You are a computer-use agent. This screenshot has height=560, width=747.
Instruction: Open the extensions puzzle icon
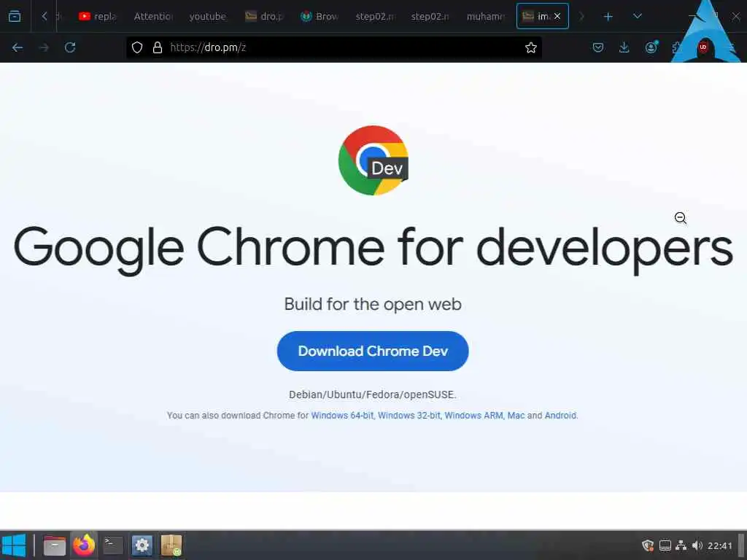(676, 47)
